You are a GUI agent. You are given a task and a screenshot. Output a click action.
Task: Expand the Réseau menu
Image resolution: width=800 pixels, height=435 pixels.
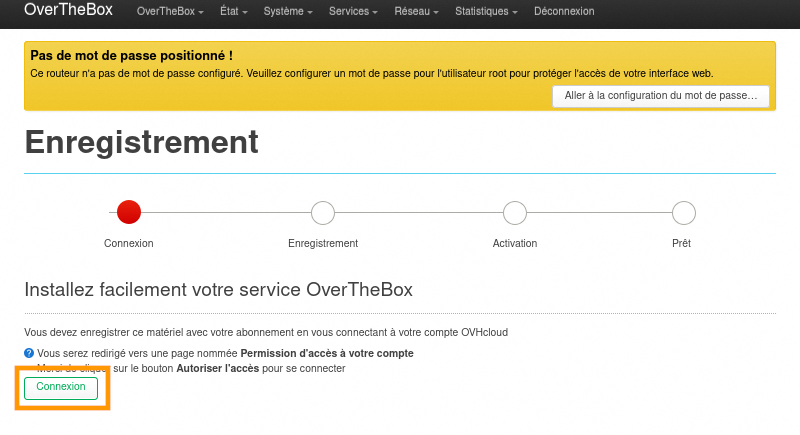tap(416, 12)
